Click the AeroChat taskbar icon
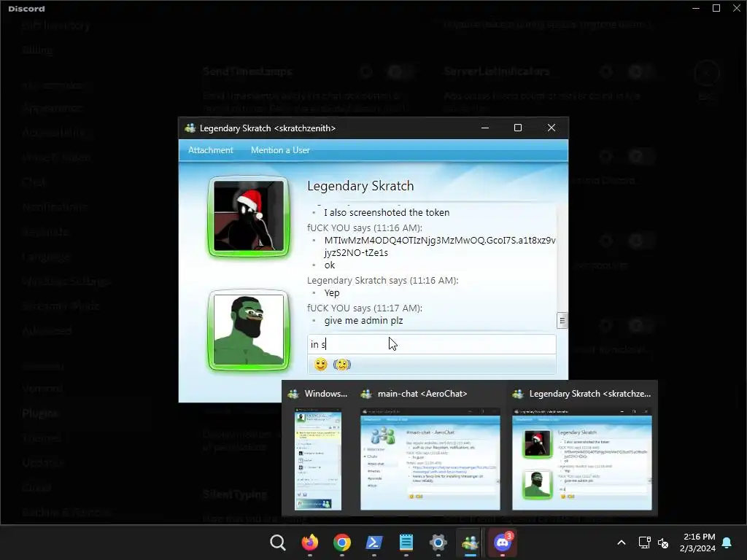The image size is (747, 560). 471,542
